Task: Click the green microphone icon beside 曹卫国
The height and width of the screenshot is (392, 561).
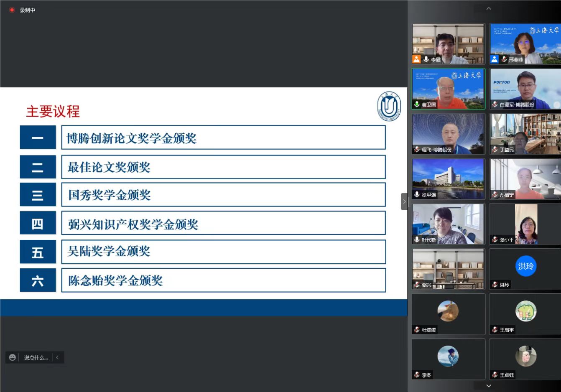Action: tap(417, 104)
